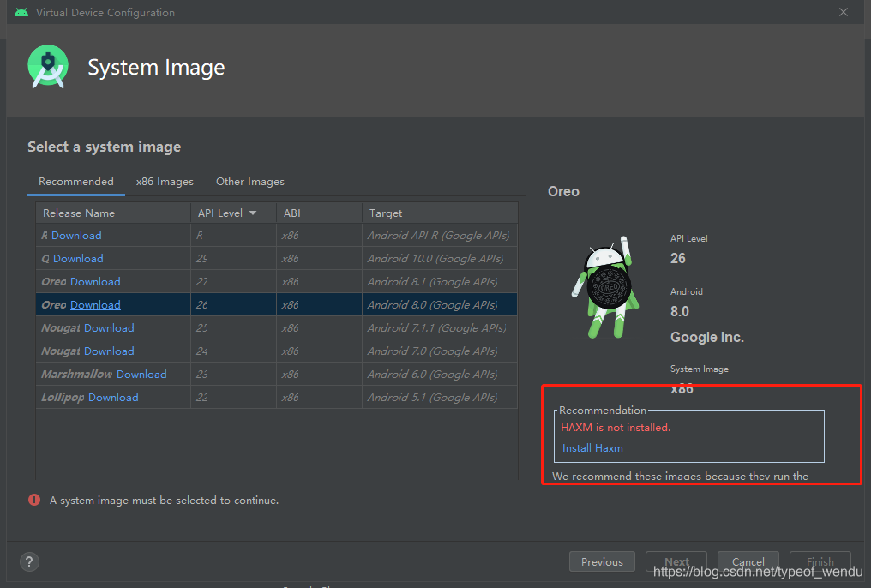Click API level 24 cell
The width and height of the screenshot is (871, 588).
pyautogui.click(x=234, y=351)
